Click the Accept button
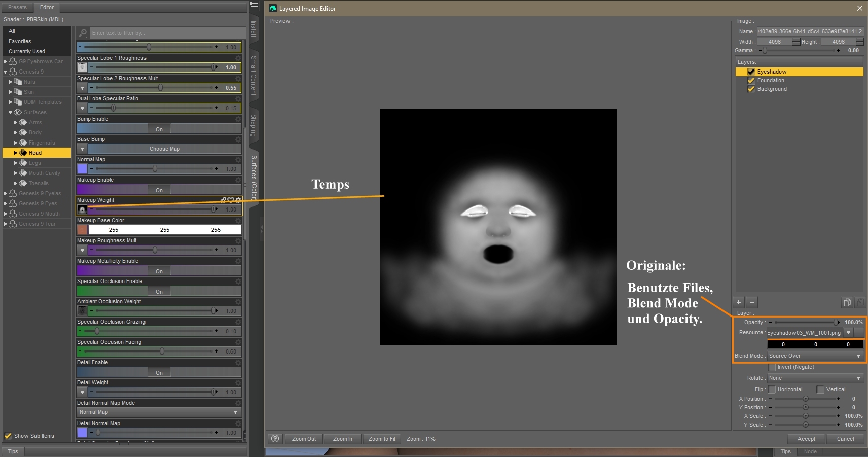The width and height of the screenshot is (868, 457). (806, 439)
